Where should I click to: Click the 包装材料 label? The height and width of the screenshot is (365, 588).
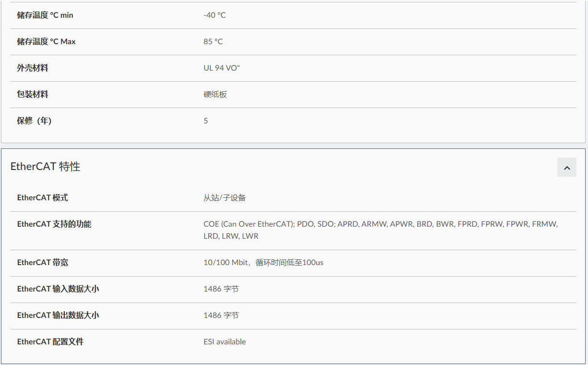(x=33, y=95)
